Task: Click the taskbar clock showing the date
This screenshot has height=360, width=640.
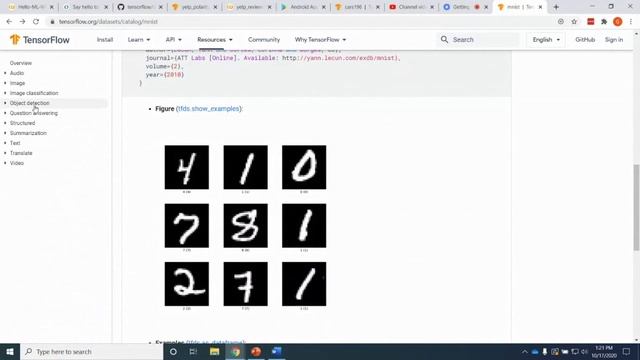Action: [604, 351]
